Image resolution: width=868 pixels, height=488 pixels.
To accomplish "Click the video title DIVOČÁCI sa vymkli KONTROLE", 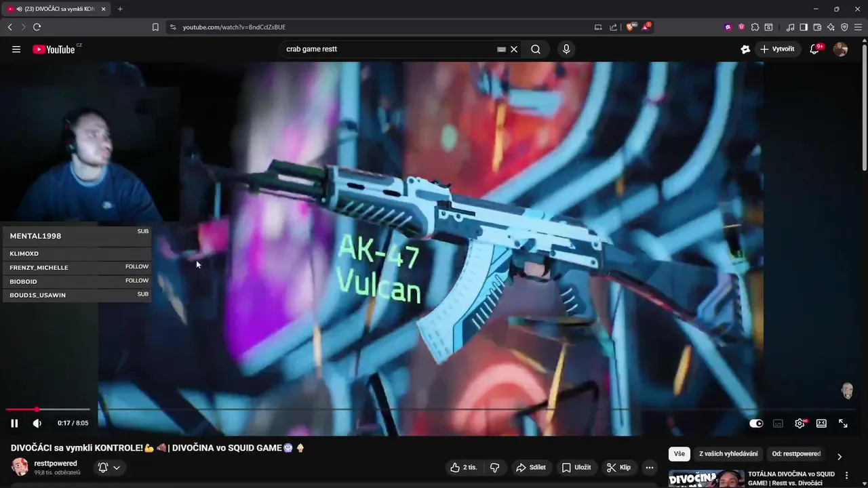I will click(158, 448).
